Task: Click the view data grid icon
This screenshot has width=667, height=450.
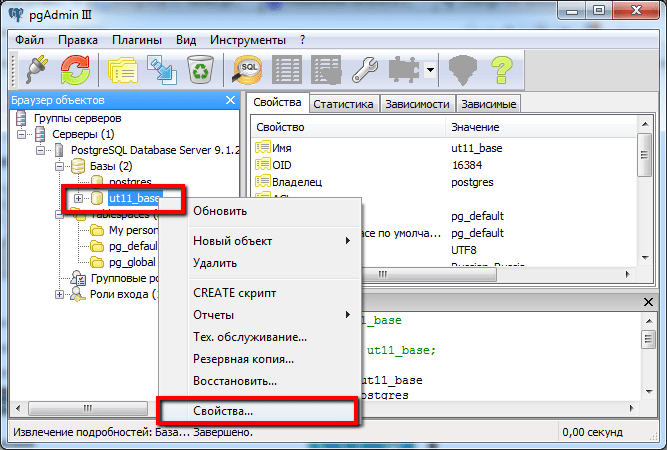Action: pyautogui.click(x=287, y=69)
